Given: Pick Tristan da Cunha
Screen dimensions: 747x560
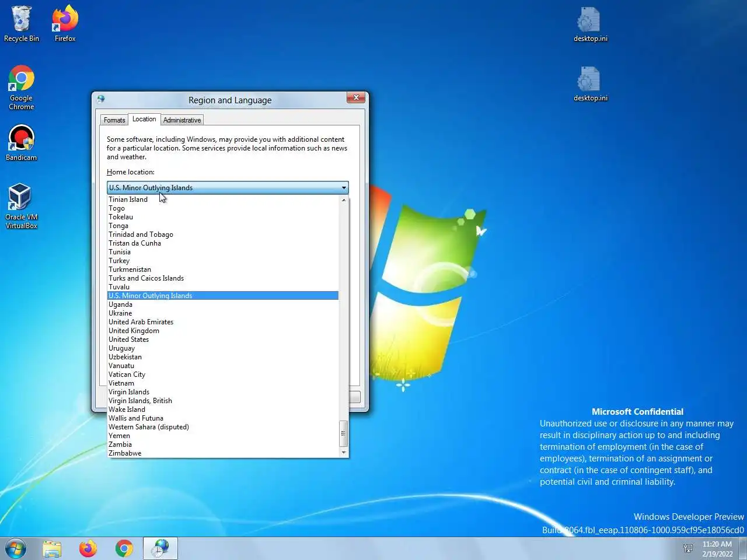Looking at the screenshot, I should (223, 243).
